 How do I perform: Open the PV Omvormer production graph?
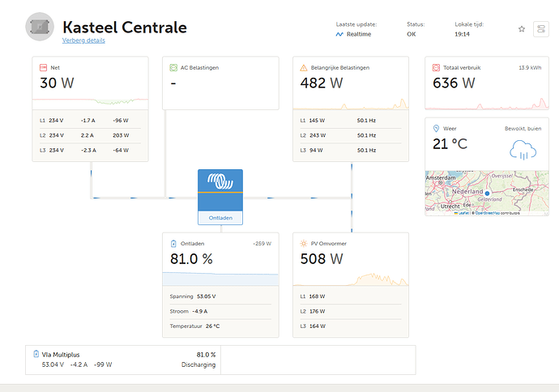click(x=351, y=279)
